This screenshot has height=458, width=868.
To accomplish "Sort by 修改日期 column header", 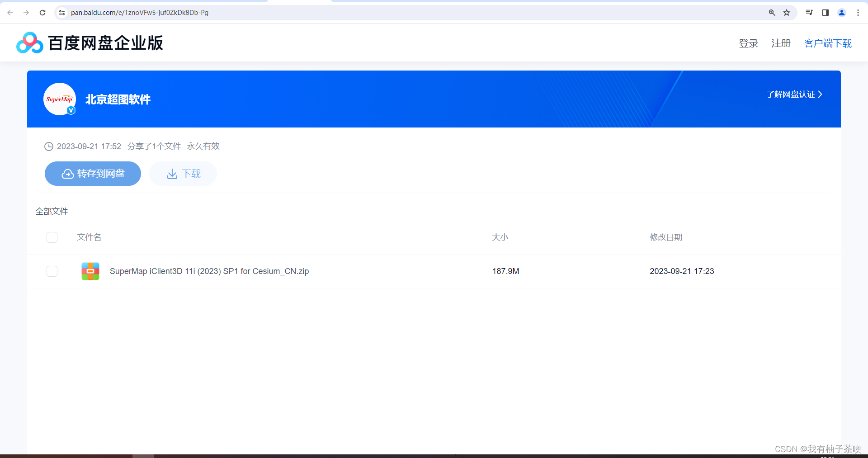I will [x=666, y=237].
